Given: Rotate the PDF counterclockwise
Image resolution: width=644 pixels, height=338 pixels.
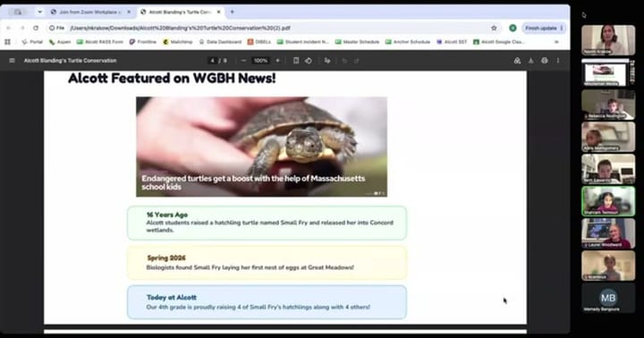Looking at the screenshot, I should [x=309, y=61].
